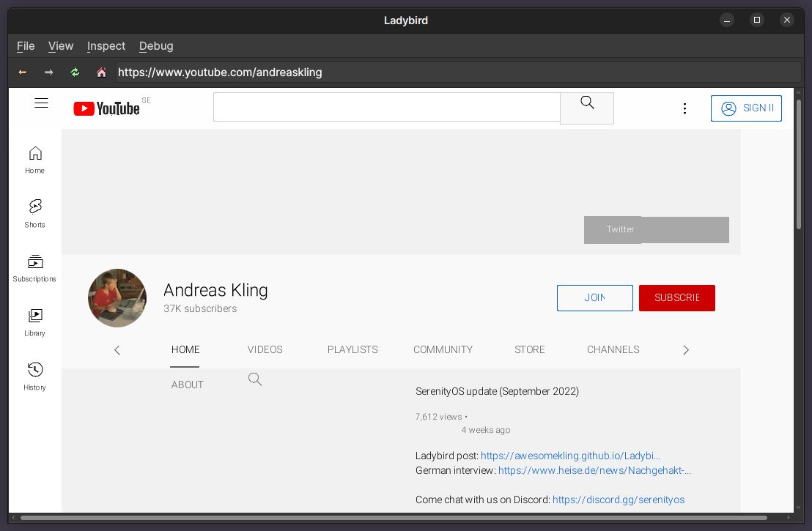Open Subscriptions in the sidebar
This screenshot has width=812, height=531.
pos(34,268)
